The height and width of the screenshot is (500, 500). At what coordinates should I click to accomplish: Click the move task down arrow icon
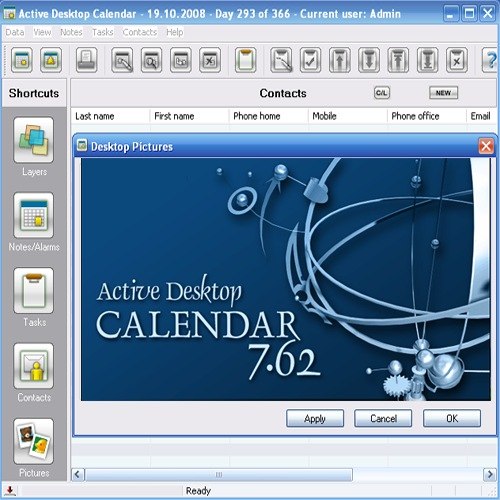(369, 60)
